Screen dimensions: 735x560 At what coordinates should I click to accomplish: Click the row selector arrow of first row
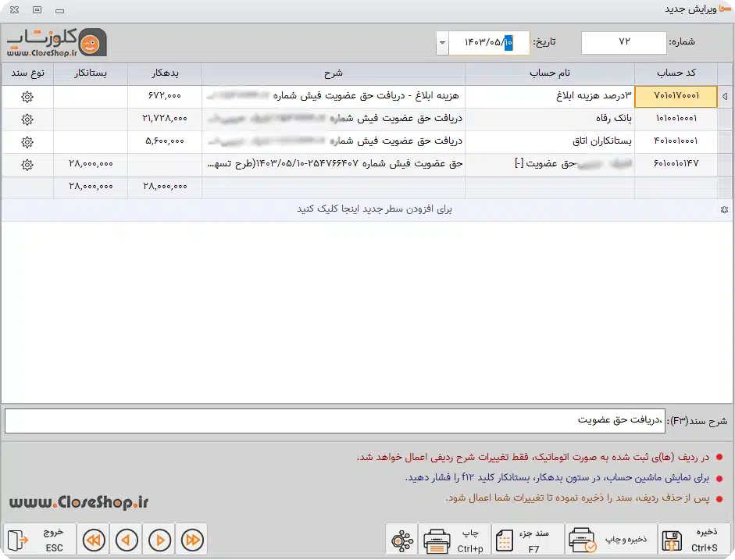point(725,97)
